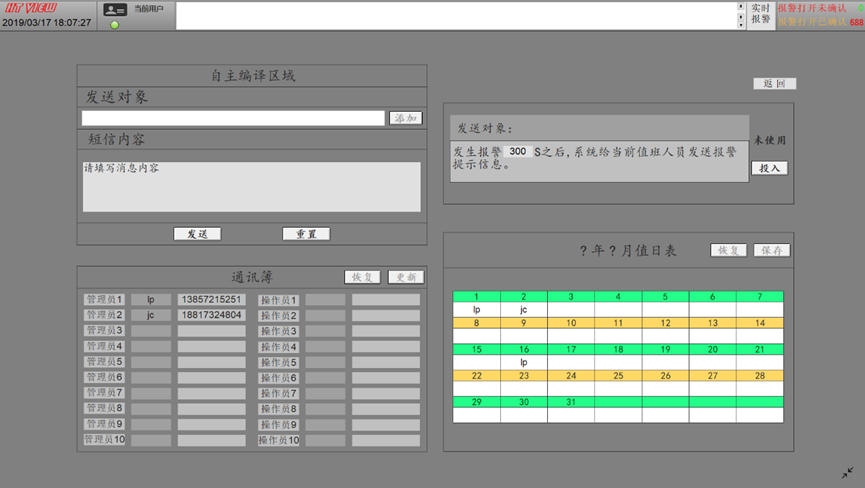Save the duty schedule with 保存
The height and width of the screenshot is (488, 865).
point(771,250)
